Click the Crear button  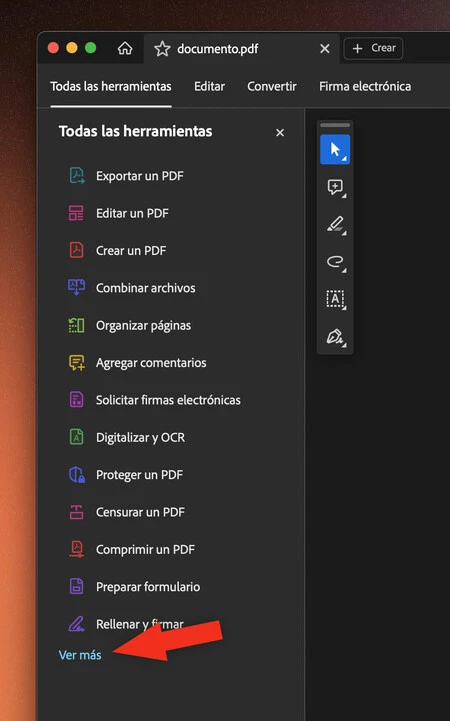(373, 48)
